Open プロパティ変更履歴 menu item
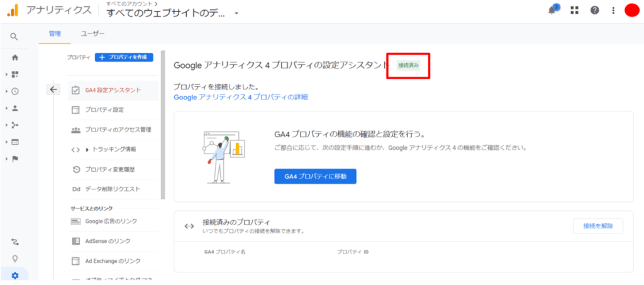This screenshot has height=285, width=644. click(x=113, y=169)
